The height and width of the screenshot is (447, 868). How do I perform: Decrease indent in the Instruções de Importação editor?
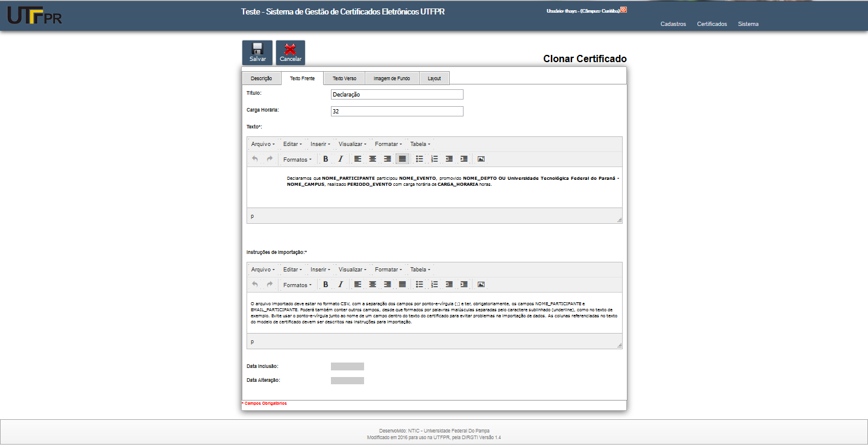click(x=449, y=284)
